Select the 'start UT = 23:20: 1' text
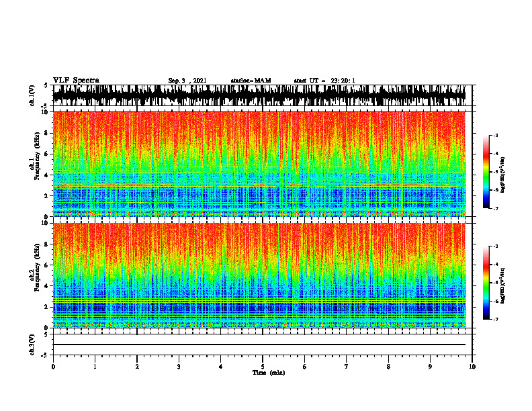Screen dimensions: 532x411 tap(324, 81)
